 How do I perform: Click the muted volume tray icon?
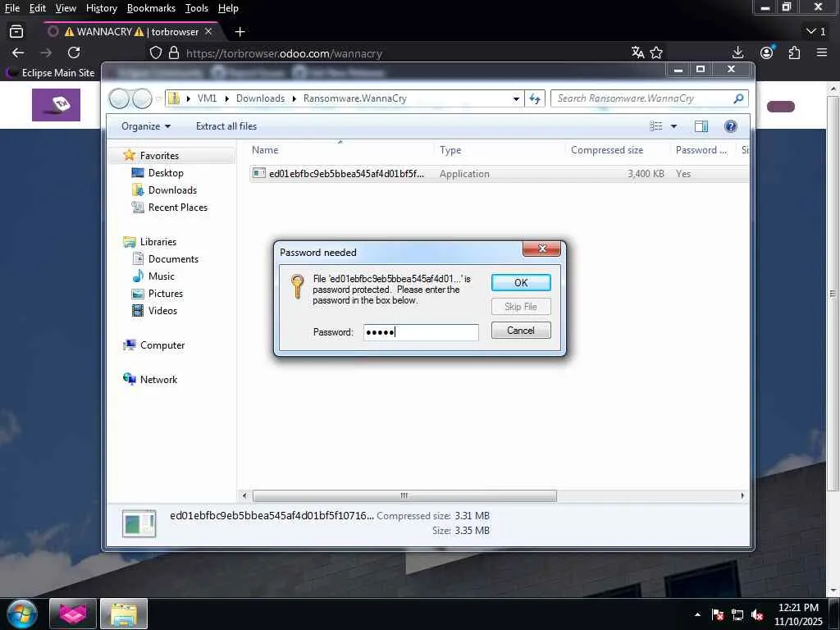click(757, 614)
